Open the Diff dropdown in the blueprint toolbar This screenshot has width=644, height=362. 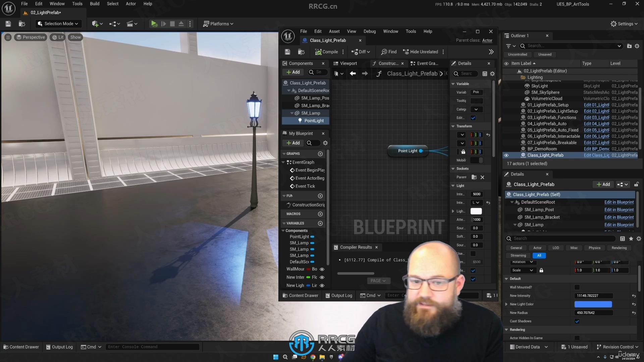[x=361, y=52]
